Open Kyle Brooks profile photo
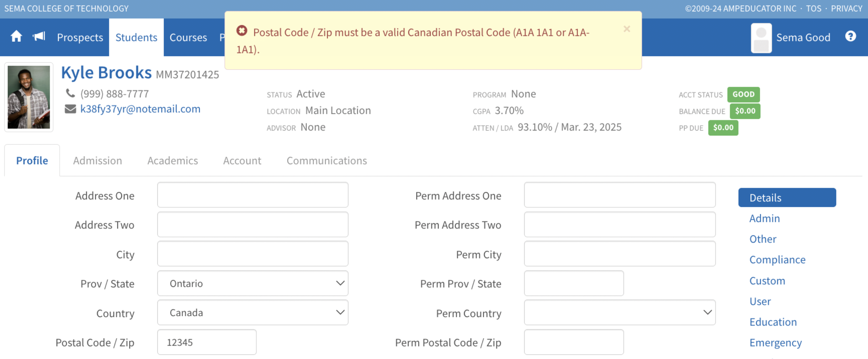Screen dimensions: 868x359 (29, 97)
